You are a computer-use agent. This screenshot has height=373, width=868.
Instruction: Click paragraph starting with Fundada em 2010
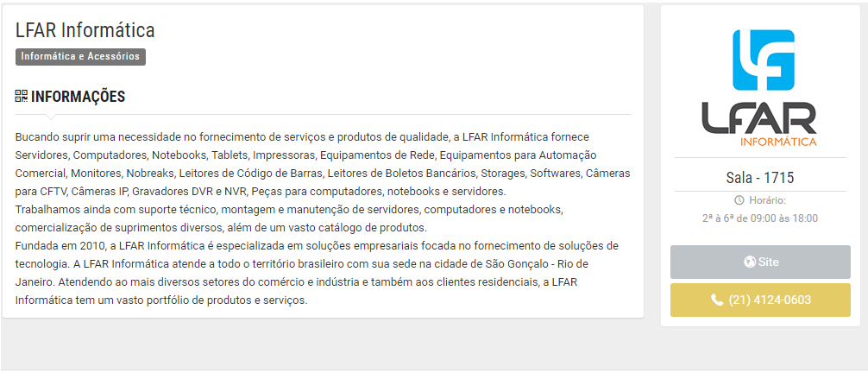click(x=318, y=273)
